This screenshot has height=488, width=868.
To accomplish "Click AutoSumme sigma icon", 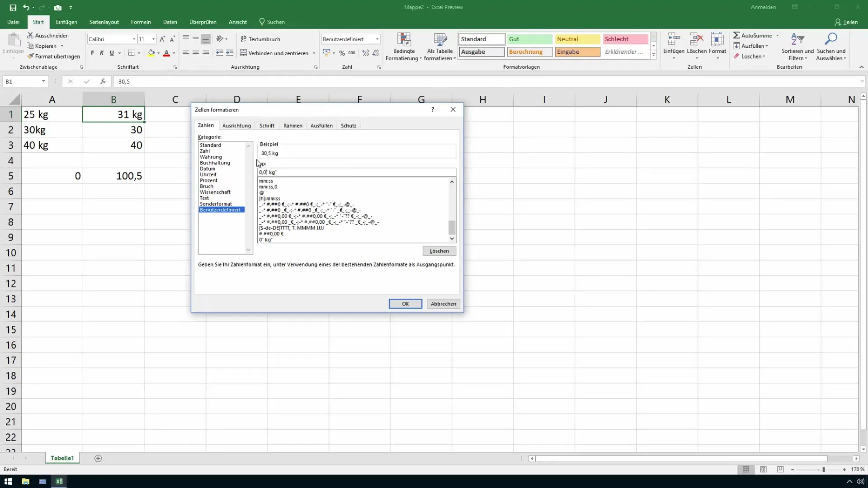I will tap(736, 35).
